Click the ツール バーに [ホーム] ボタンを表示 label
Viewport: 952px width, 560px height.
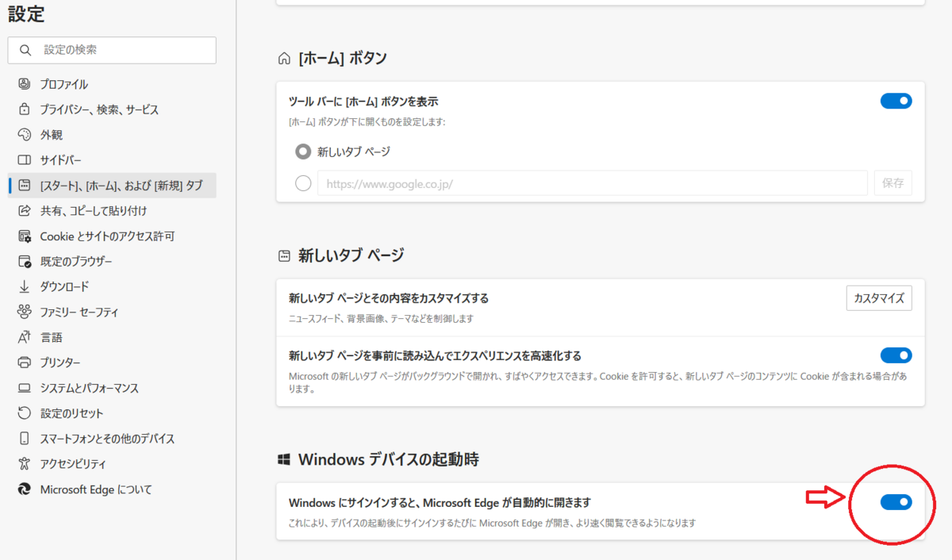tap(363, 102)
